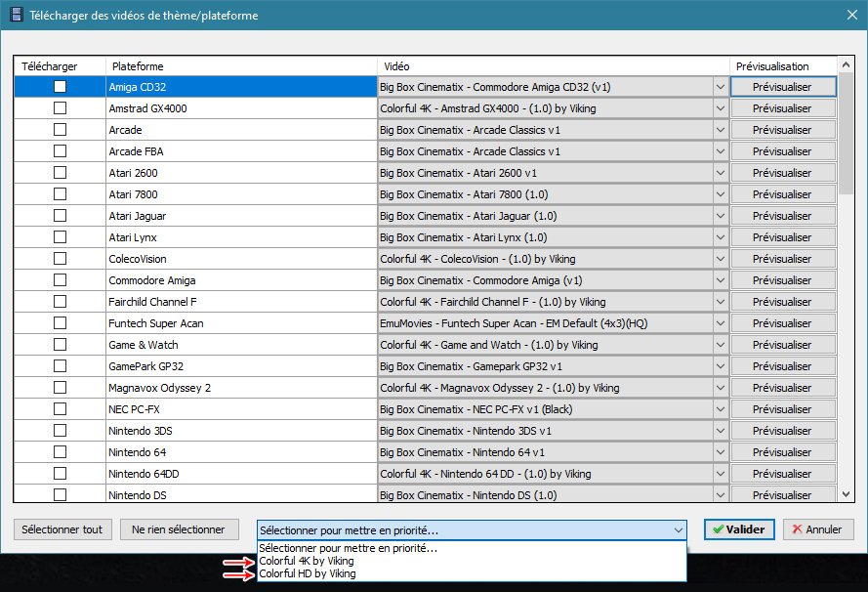
Task: Check the Amiga CD32 download checkbox
Action: (60, 86)
